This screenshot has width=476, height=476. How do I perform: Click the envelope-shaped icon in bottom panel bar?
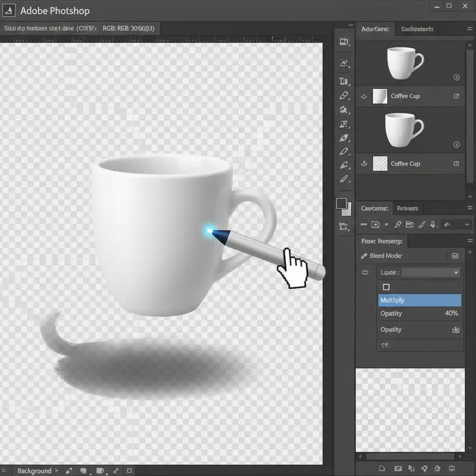398,469
